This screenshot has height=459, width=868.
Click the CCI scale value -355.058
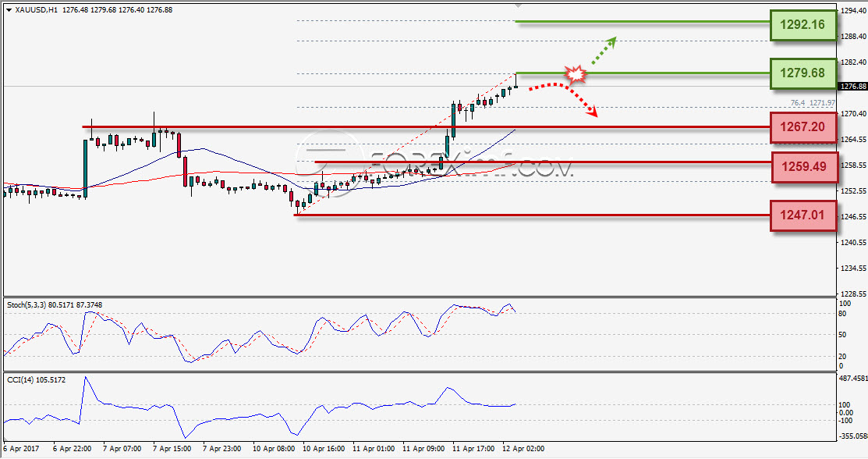tap(853, 436)
